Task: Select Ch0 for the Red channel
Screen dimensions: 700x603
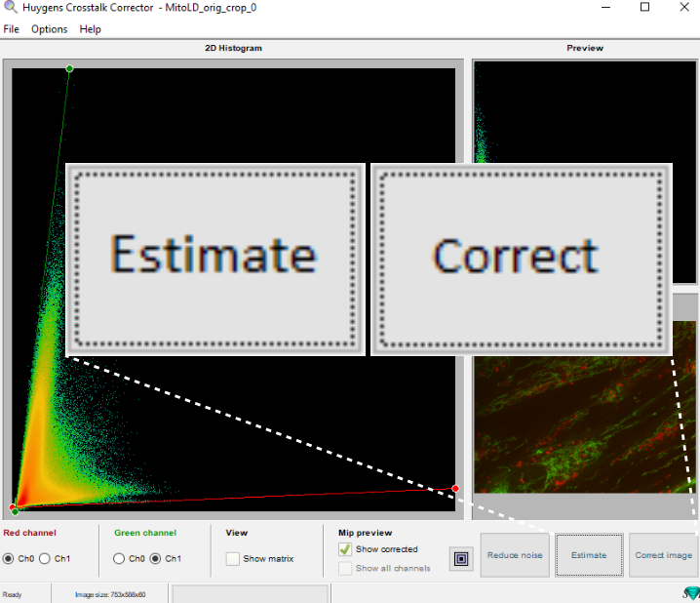Action: pyautogui.click(x=10, y=559)
